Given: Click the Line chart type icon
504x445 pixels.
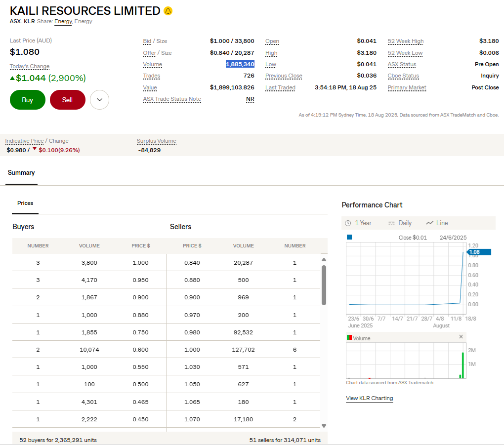Looking at the screenshot, I should pyautogui.click(x=429, y=223).
